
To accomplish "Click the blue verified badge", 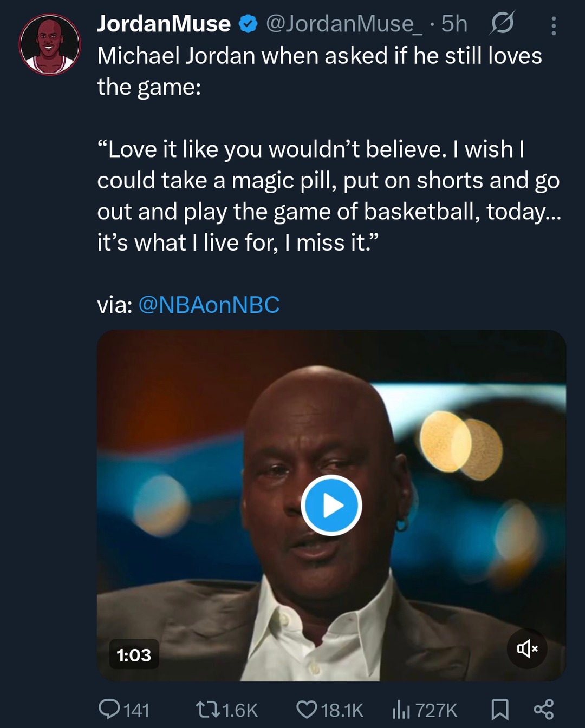I will pyautogui.click(x=248, y=24).
